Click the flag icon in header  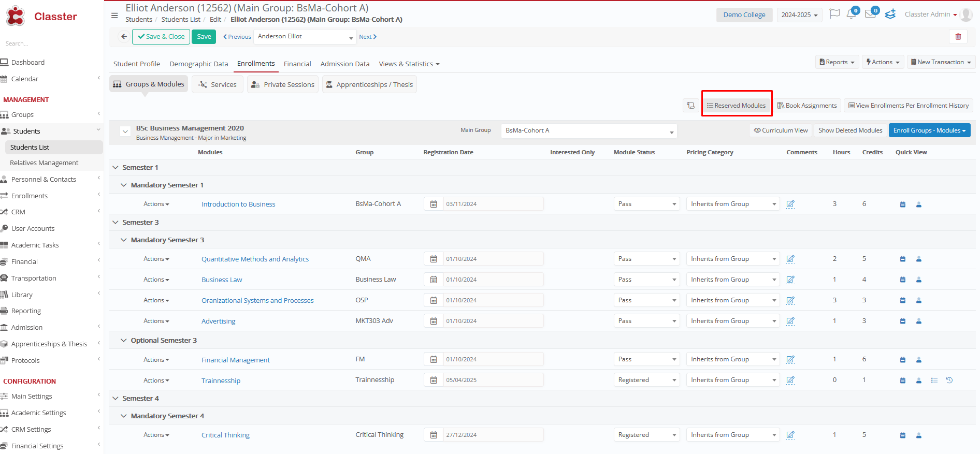(x=834, y=14)
